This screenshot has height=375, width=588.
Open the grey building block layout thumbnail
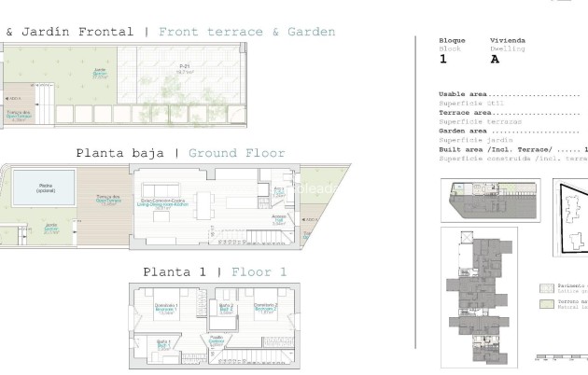coord(479,298)
